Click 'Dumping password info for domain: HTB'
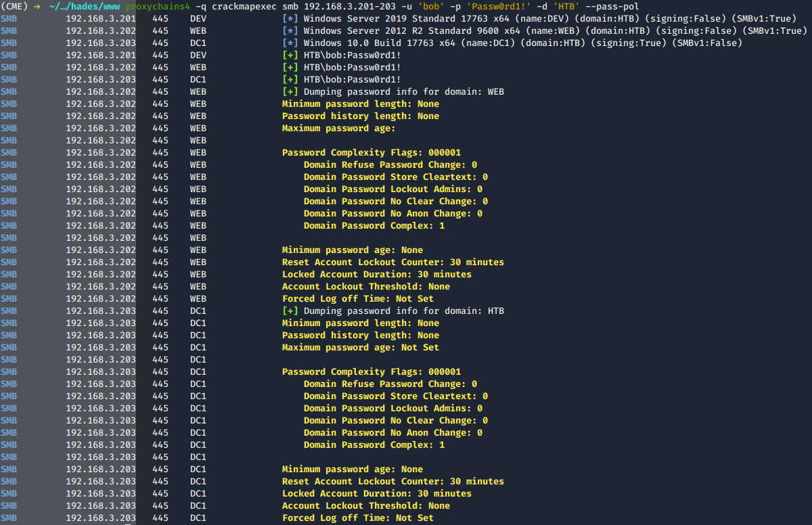Screen dimensions: 812x525 pos(392,311)
